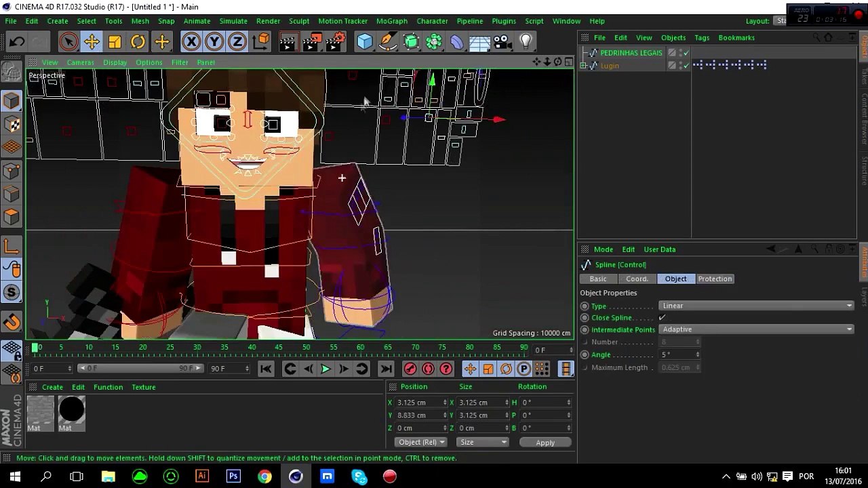Toggle the animation dot beside Type

pos(585,306)
